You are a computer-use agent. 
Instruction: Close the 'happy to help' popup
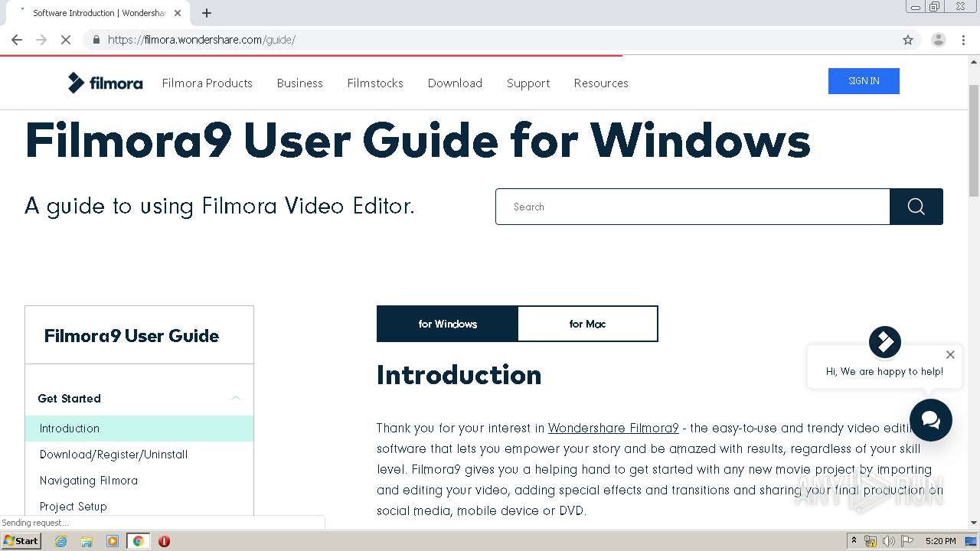point(950,354)
